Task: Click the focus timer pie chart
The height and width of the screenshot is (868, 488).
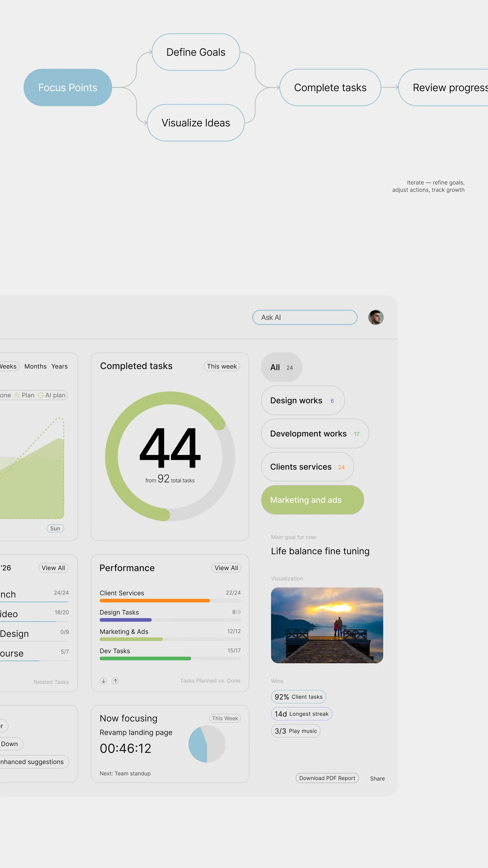Action: point(207,744)
